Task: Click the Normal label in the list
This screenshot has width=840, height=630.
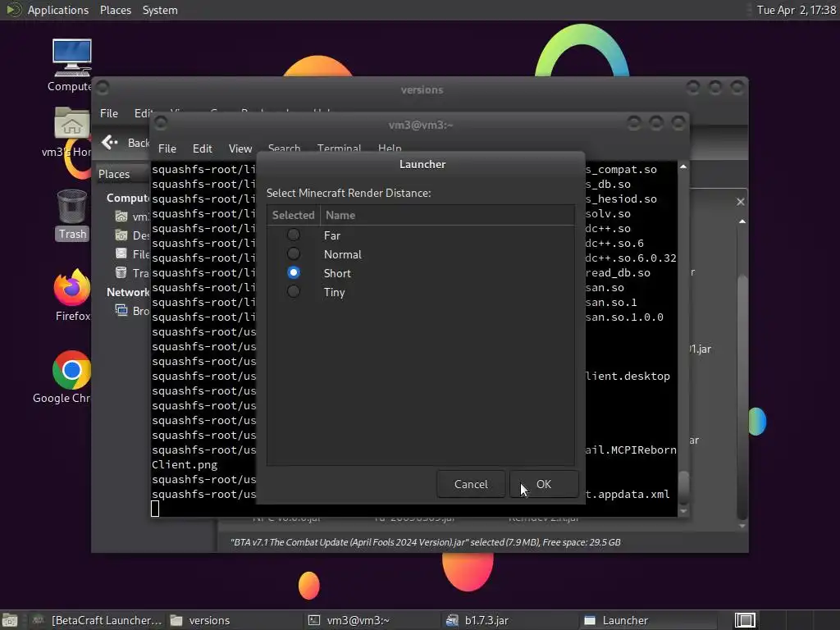Action: click(x=342, y=254)
